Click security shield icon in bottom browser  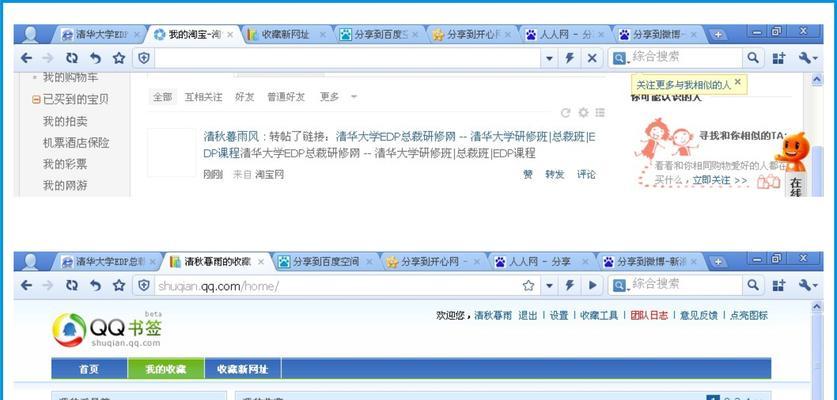144,285
